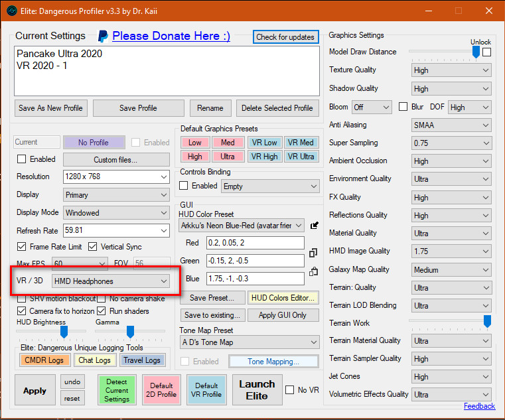Image resolution: width=505 pixels, height=420 pixels.
Task: Toggle the Unlock draw distance checkbox
Action: (486, 52)
